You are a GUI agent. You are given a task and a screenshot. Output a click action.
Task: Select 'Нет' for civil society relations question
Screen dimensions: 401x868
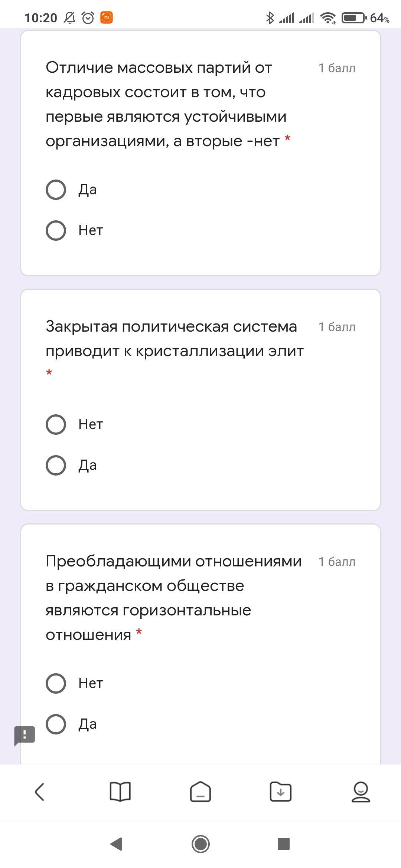coord(56,683)
